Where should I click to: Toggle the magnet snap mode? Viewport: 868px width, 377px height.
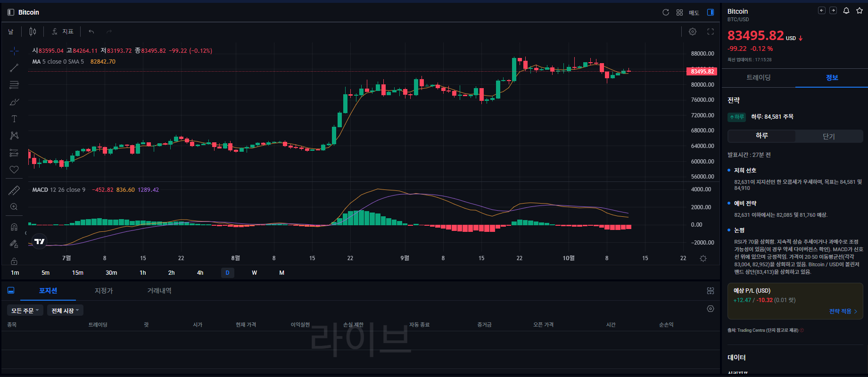pyautogui.click(x=14, y=227)
